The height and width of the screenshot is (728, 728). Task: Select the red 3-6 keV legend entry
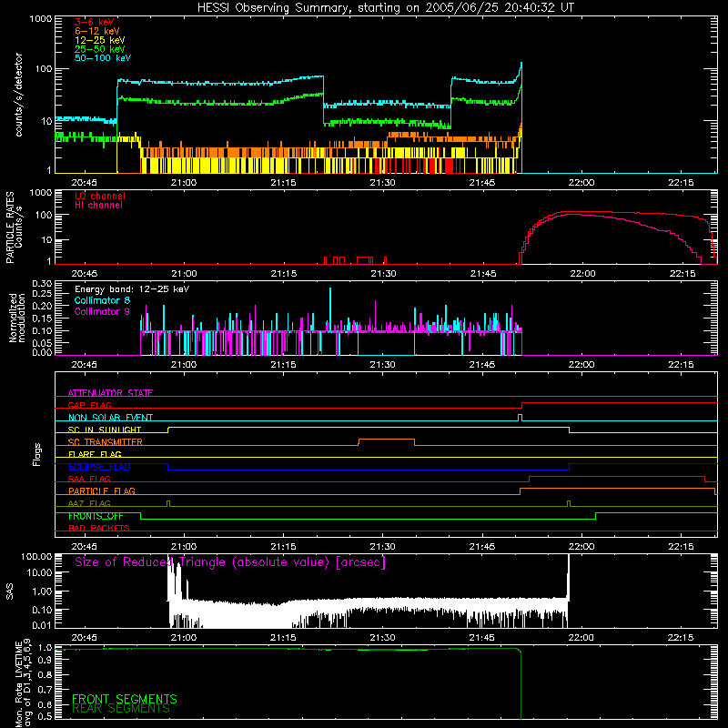95,22
